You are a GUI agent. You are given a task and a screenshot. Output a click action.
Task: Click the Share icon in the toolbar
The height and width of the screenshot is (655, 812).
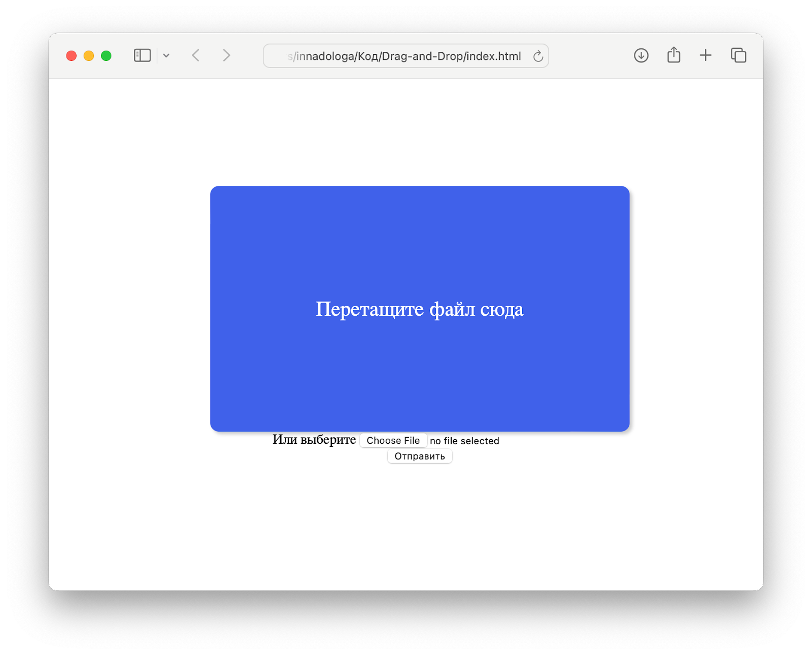pos(673,55)
